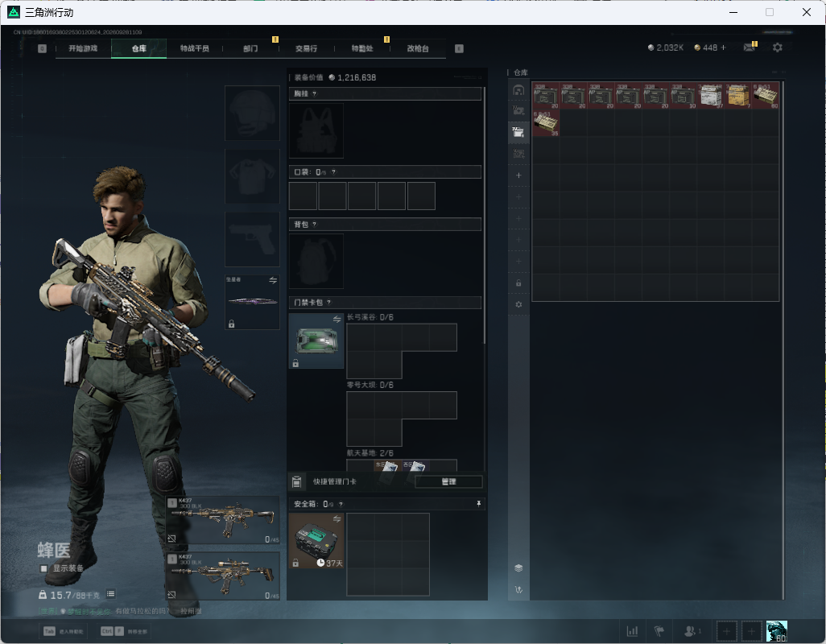Click the body armor equipment slot

pyautogui.click(x=252, y=175)
